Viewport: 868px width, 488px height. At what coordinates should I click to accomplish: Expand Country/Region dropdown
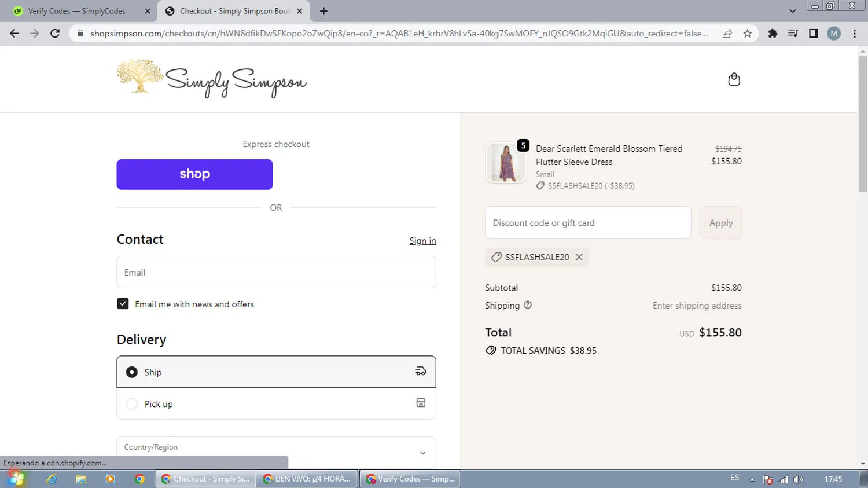276,452
